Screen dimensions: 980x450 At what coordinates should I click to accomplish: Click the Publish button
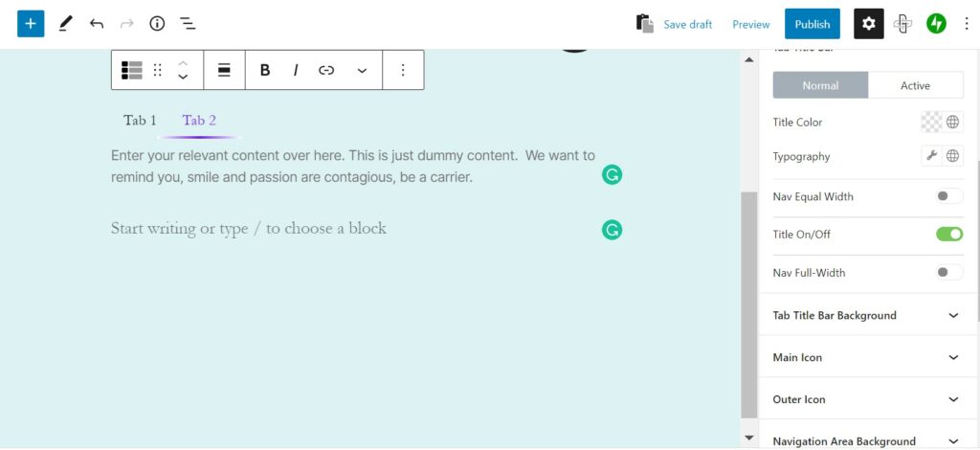812,24
